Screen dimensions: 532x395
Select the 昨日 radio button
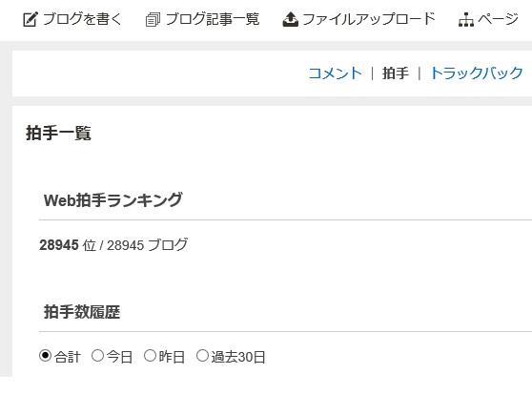click(150, 356)
